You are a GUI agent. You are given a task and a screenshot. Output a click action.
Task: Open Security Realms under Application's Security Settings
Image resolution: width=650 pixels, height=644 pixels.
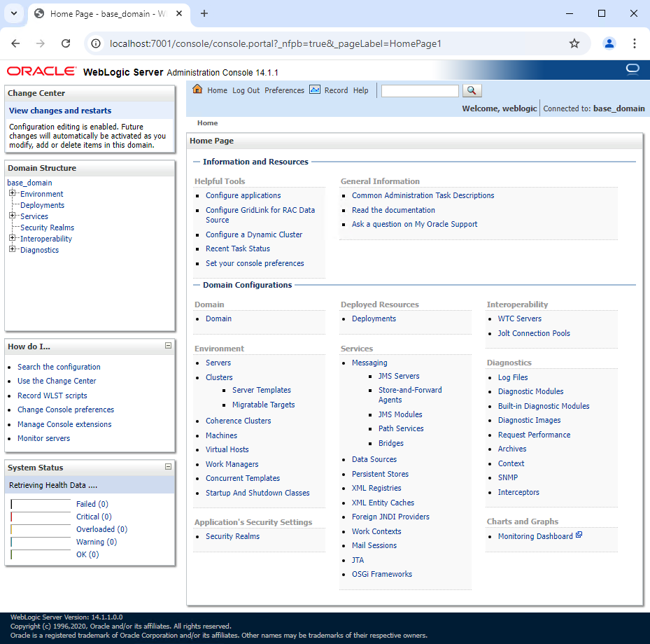[232, 537]
